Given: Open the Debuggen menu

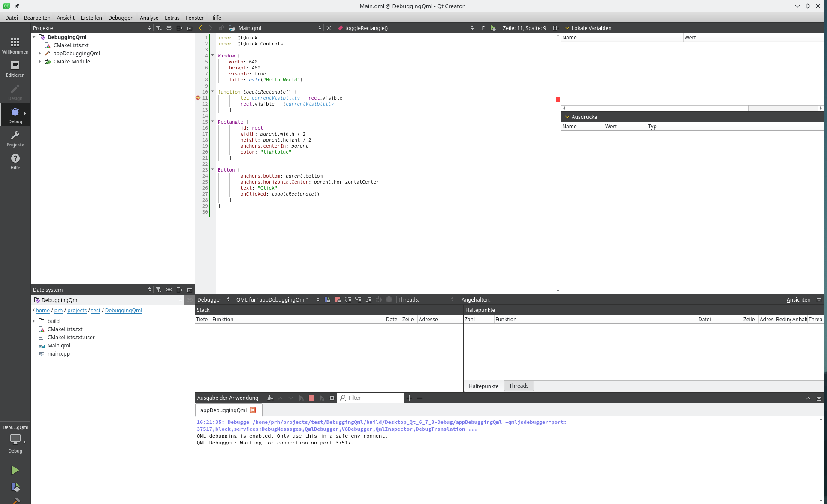Looking at the screenshot, I should tap(121, 18).
